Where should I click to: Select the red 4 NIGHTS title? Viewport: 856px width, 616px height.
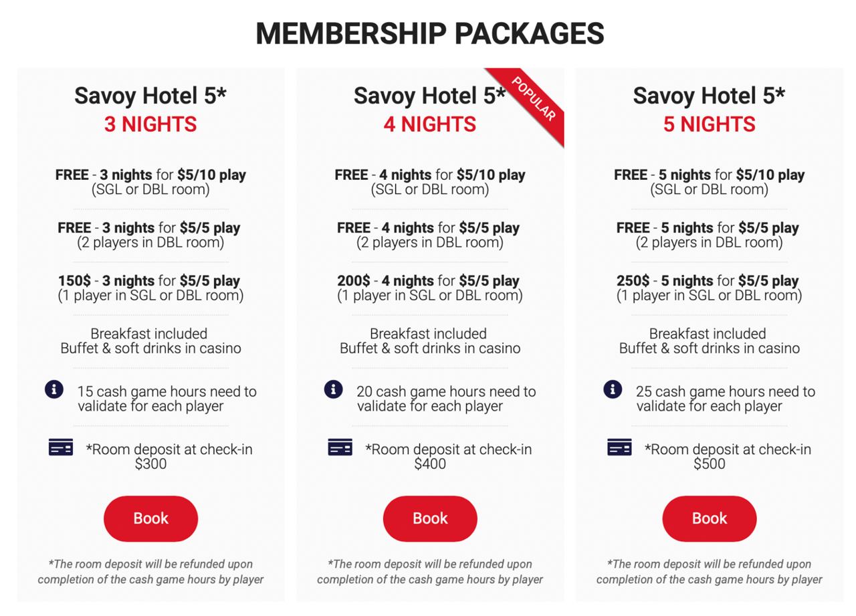click(430, 124)
